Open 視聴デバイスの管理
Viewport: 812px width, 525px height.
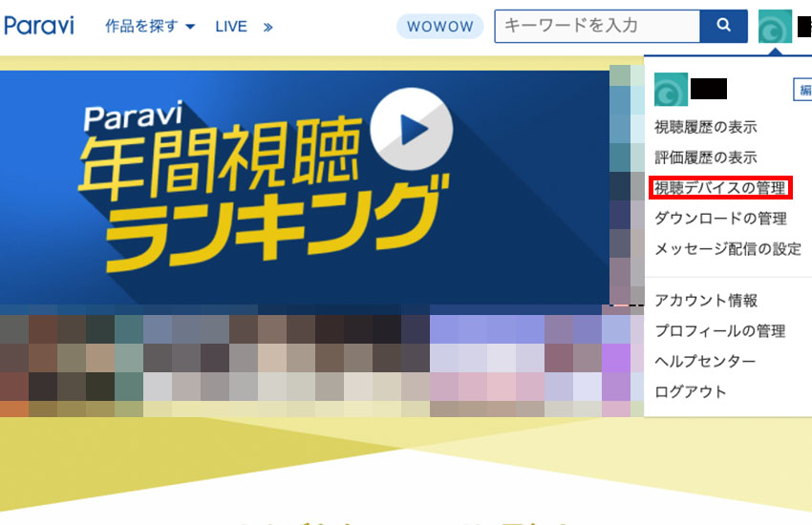(720, 188)
